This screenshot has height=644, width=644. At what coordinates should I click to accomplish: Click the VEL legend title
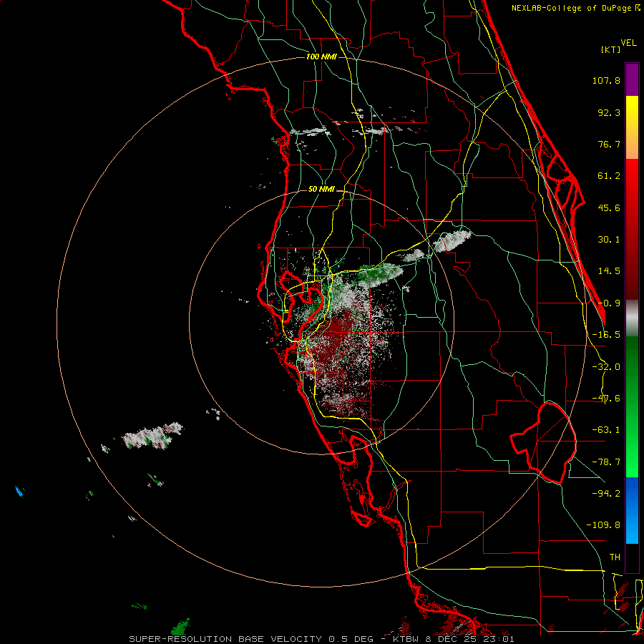point(628,43)
